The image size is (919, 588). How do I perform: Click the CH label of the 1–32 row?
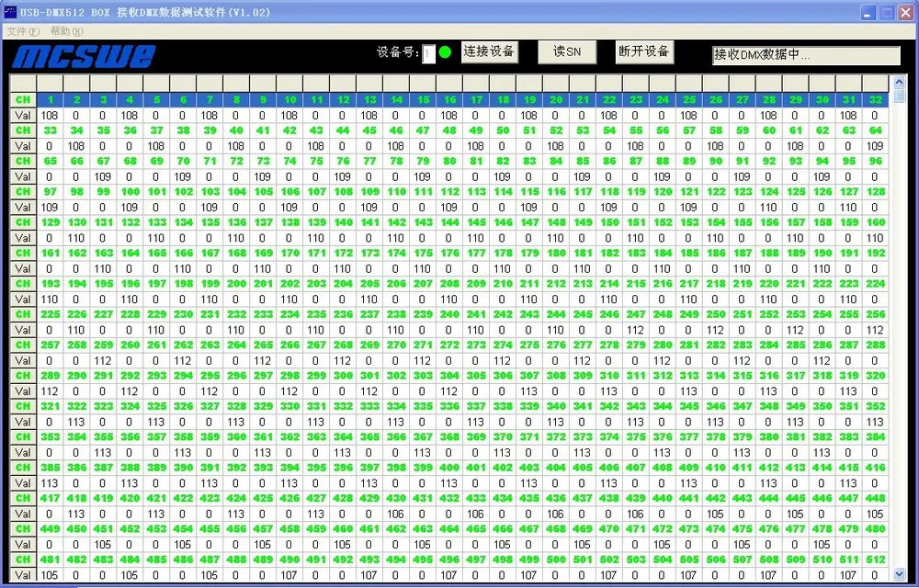(23, 99)
